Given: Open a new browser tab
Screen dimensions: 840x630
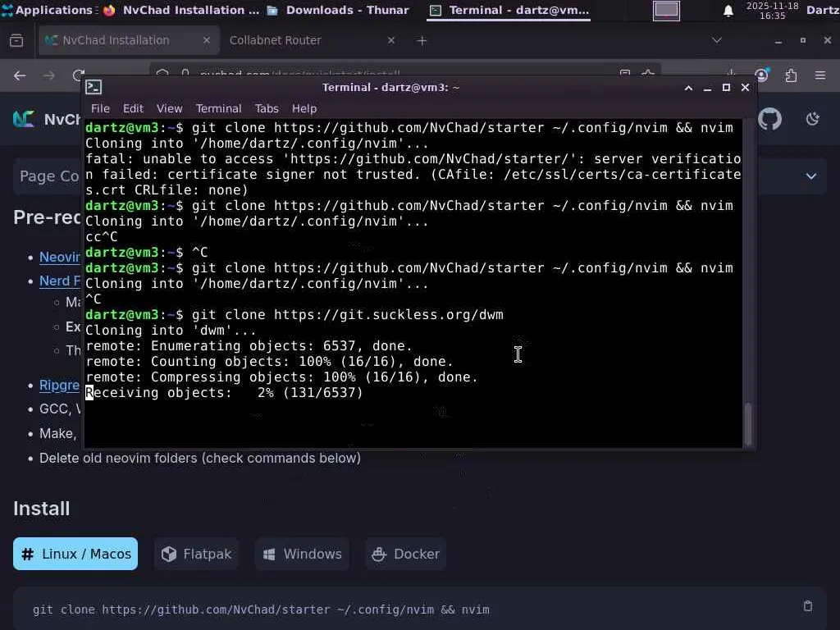Looking at the screenshot, I should pos(422,41).
